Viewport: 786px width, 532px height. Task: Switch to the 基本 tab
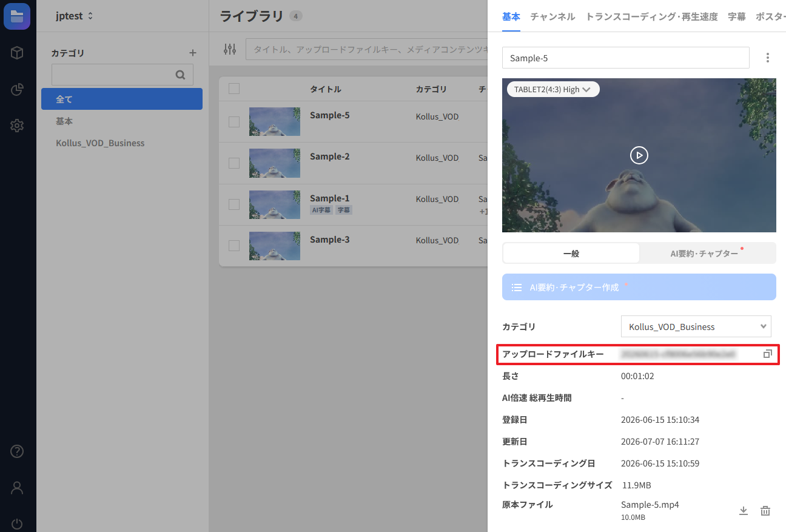pos(511,16)
